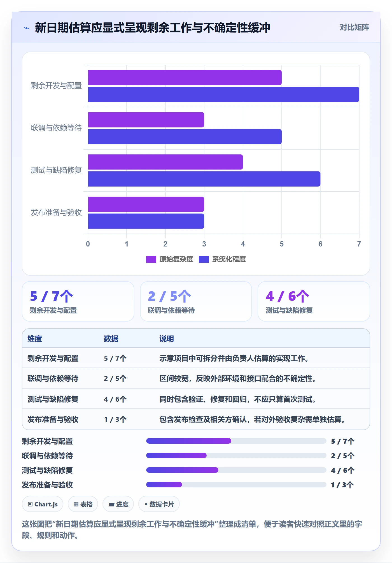Open the 5 / 7个 stat card
The width and height of the screenshot is (392, 563).
click(78, 301)
